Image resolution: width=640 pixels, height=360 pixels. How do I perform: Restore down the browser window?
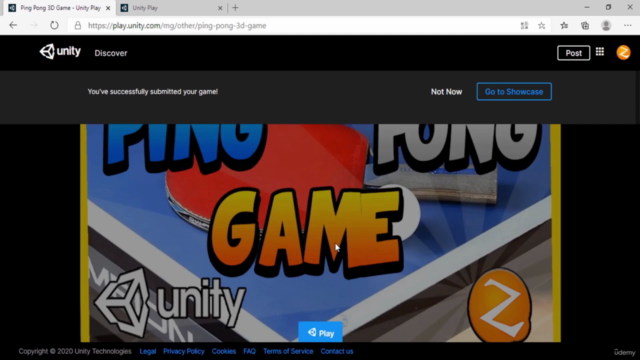coord(608,7)
